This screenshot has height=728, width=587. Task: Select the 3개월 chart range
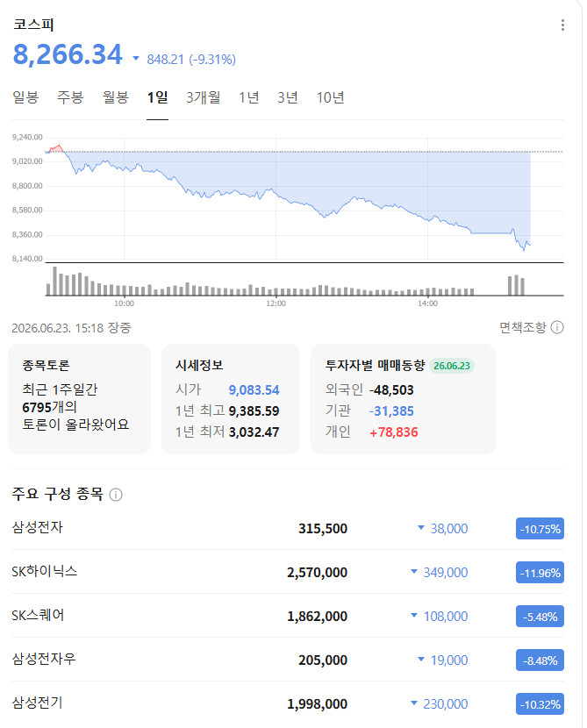pos(204,97)
